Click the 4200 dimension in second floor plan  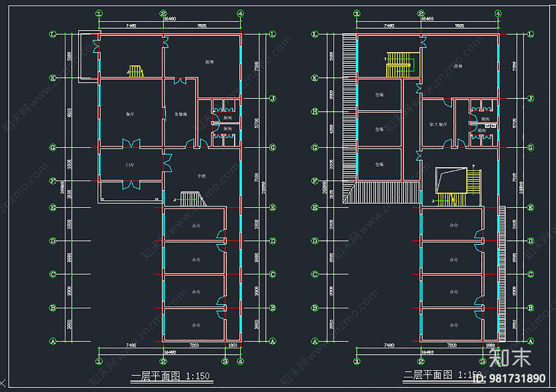[331, 129]
